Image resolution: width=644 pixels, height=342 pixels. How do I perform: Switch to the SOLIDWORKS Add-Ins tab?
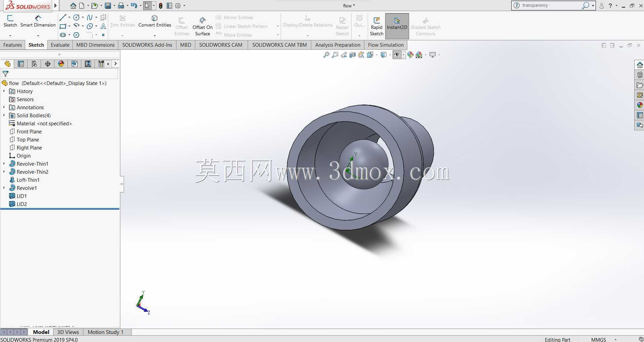[x=147, y=45]
